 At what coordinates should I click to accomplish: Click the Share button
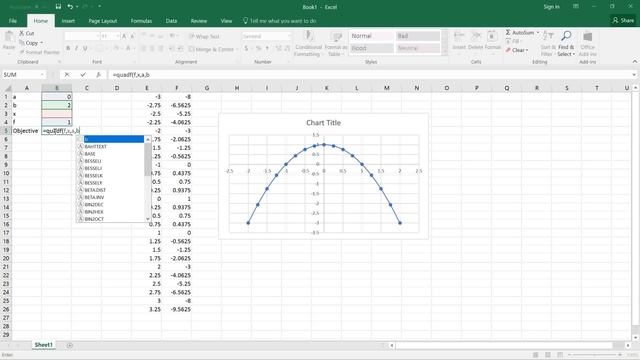[x=624, y=20]
